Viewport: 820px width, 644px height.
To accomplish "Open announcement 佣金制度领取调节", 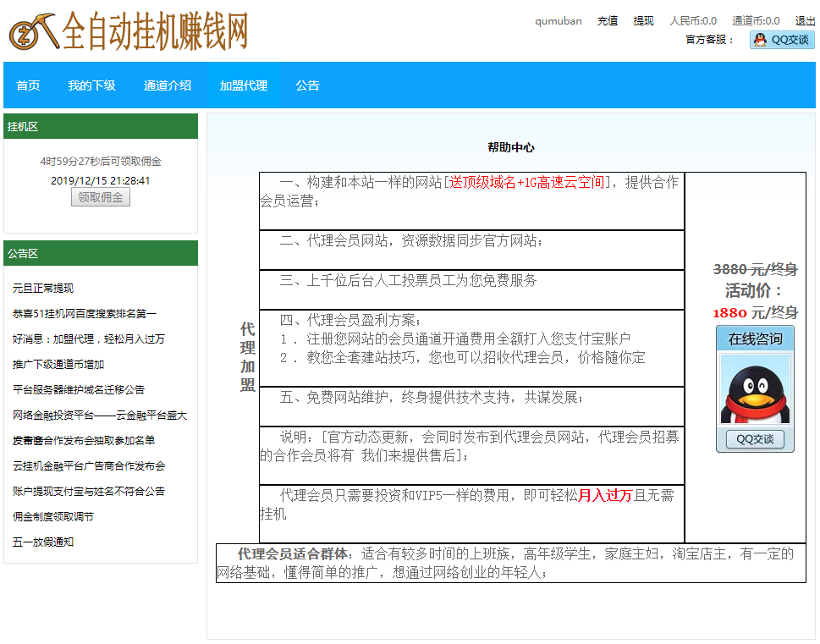I will pos(52,517).
